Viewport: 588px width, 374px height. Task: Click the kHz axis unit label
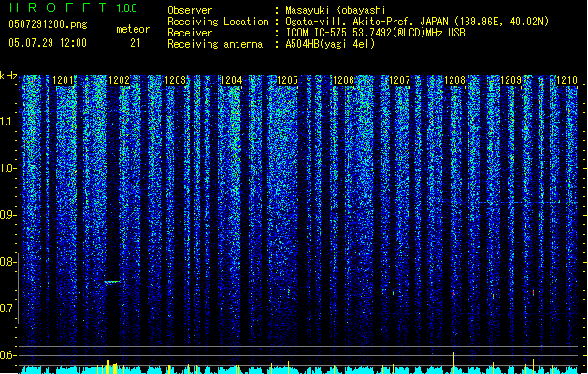[x=8, y=76]
